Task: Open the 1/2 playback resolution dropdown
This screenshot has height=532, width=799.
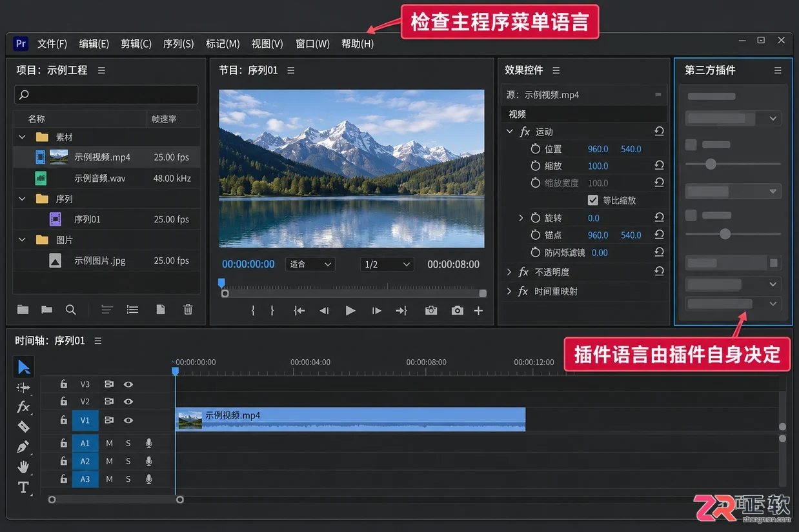Action: tap(387, 264)
